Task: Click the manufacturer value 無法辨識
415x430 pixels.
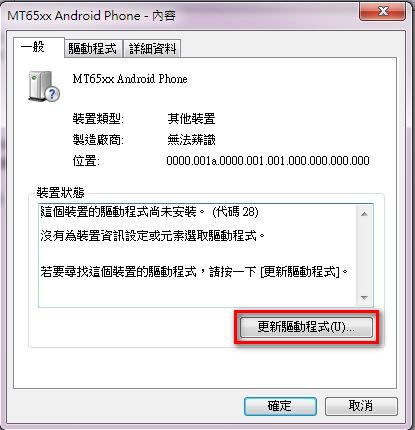Action: point(191,140)
